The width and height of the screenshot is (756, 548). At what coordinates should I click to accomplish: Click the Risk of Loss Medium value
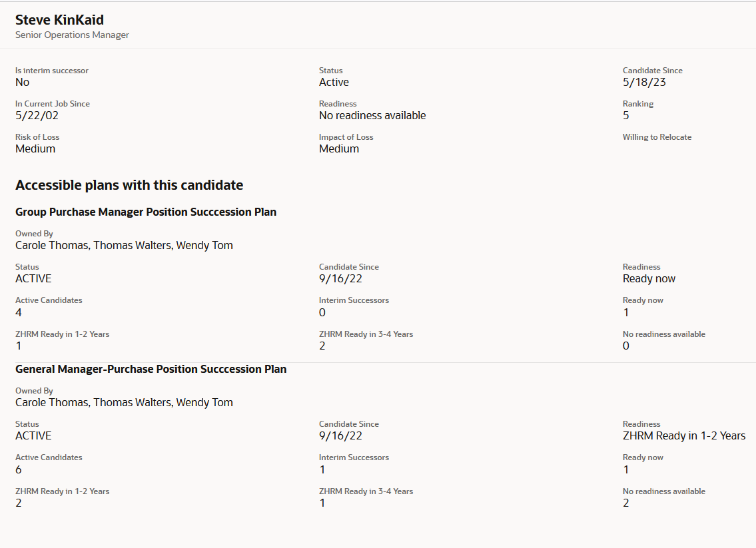click(x=35, y=148)
